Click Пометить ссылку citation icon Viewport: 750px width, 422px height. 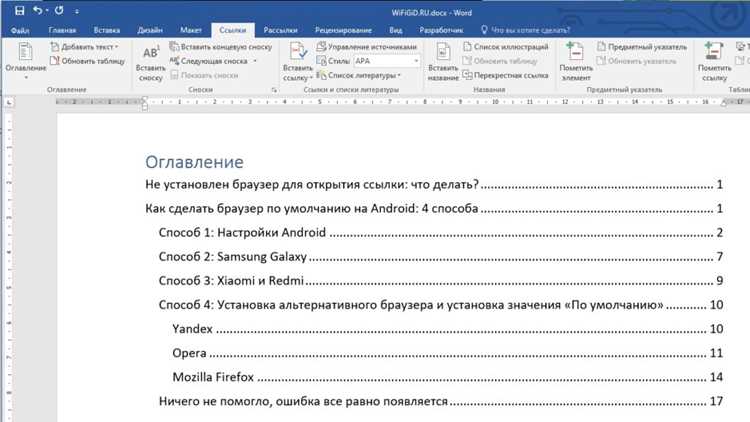click(x=714, y=61)
